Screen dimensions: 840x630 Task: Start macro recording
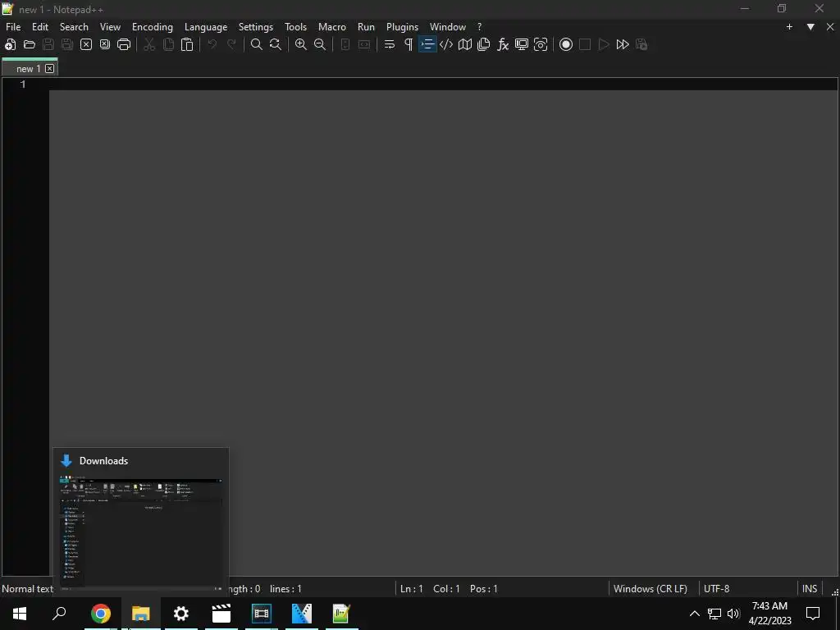click(x=566, y=44)
